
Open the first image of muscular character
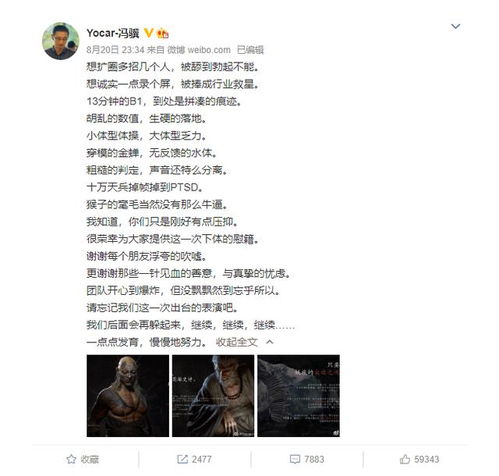tap(128, 396)
